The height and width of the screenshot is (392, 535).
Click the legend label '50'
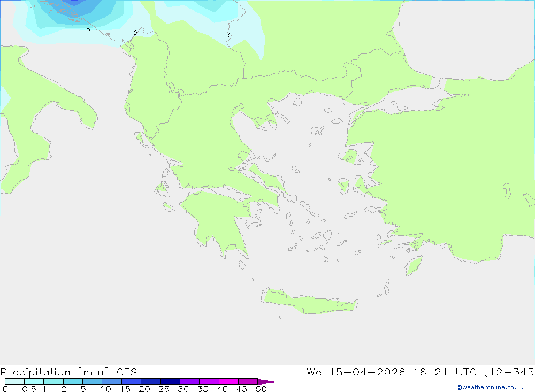tap(261, 389)
